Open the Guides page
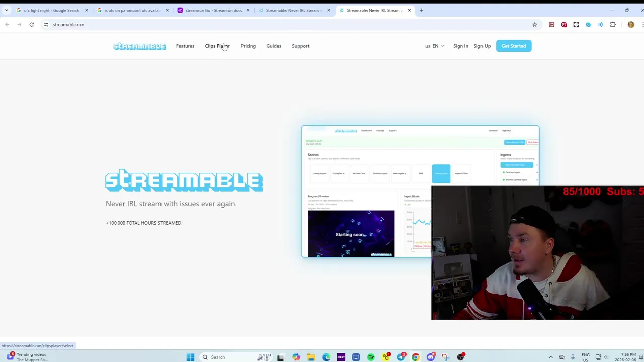This screenshot has width=644, height=362. (x=274, y=46)
